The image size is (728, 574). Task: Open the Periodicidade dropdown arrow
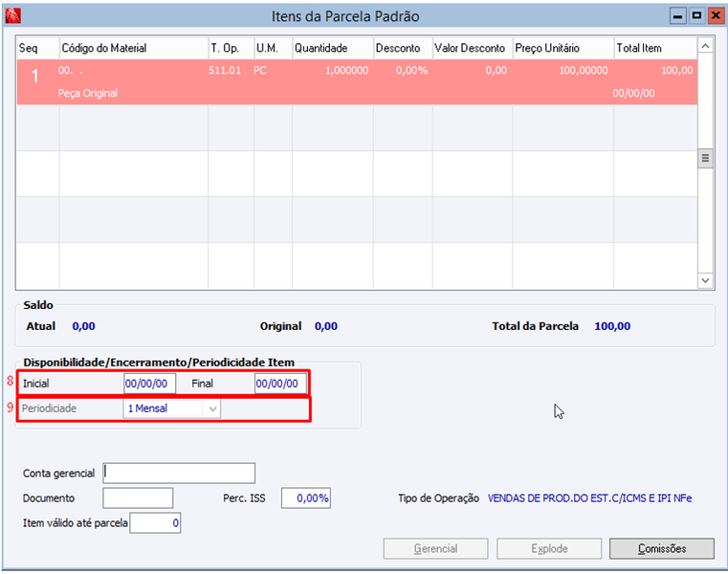coord(212,409)
